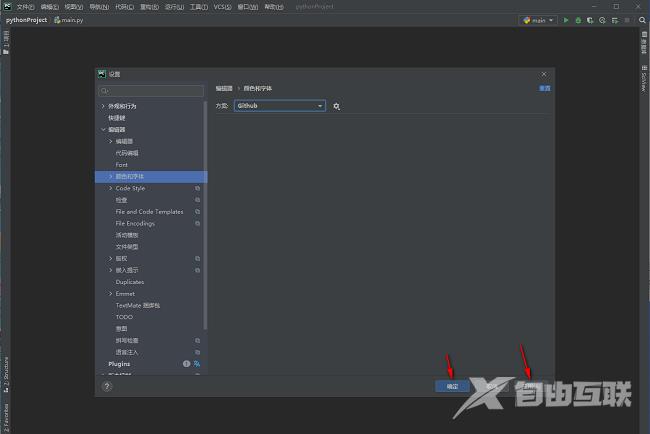This screenshot has height=434, width=650.
Task: Click the help question mark icon
Action: pyautogui.click(x=107, y=386)
